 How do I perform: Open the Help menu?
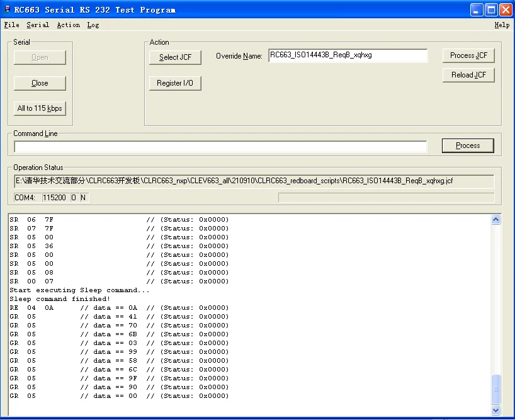coord(502,25)
